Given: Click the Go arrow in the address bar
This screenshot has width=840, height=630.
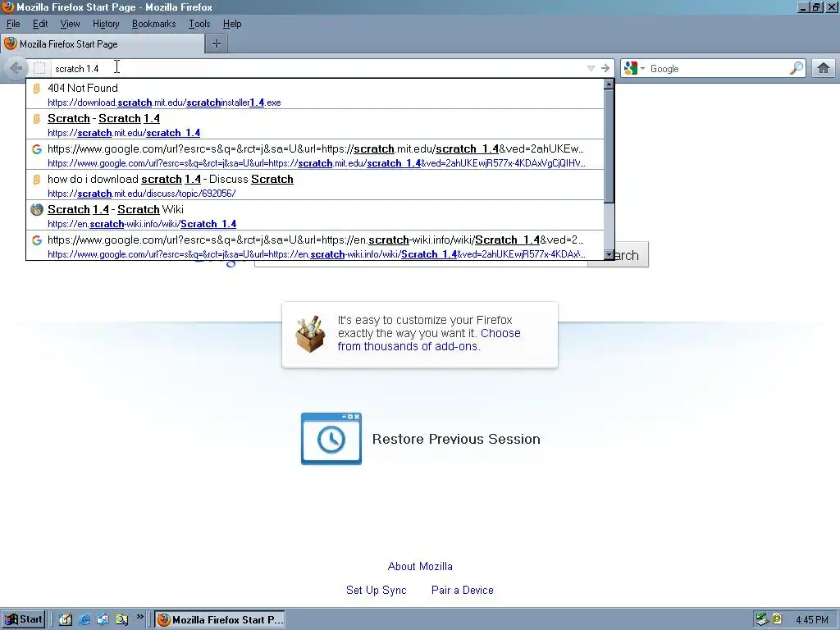Looking at the screenshot, I should pos(605,68).
